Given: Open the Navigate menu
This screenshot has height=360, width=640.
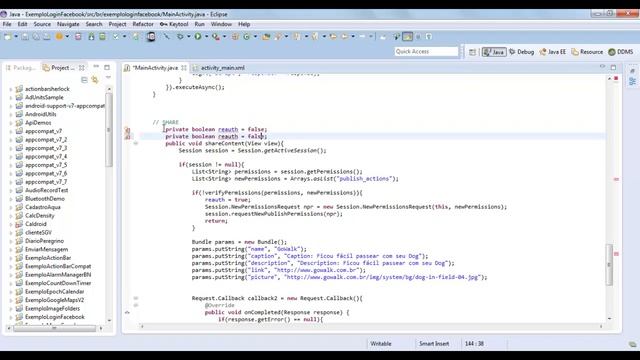Looking at the screenshot, I should pyautogui.click(x=68, y=24).
